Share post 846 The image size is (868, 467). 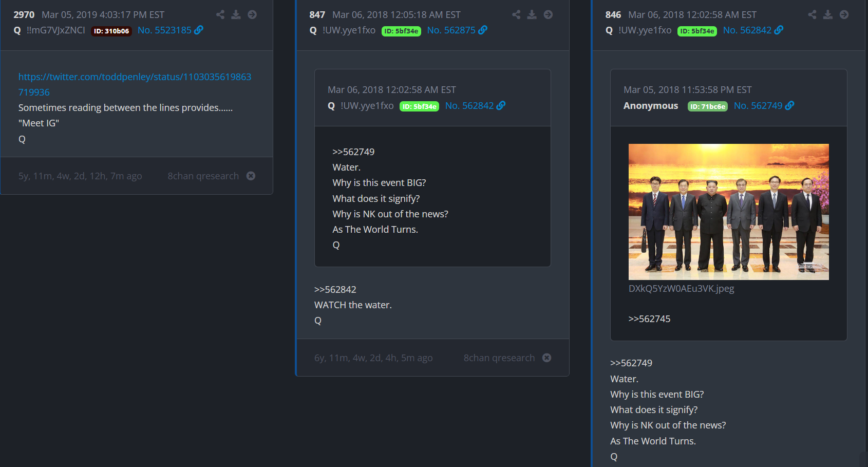[x=812, y=14]
